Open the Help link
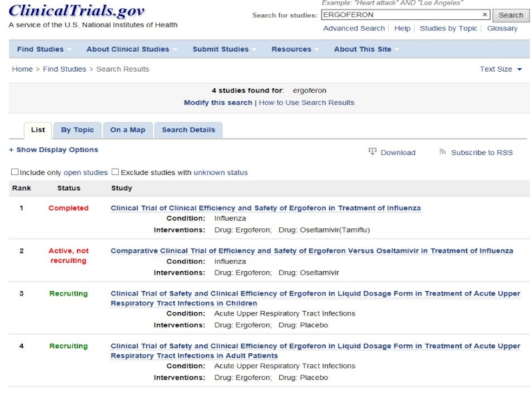Screen dimensions: 532x399 tap(402, 29)
